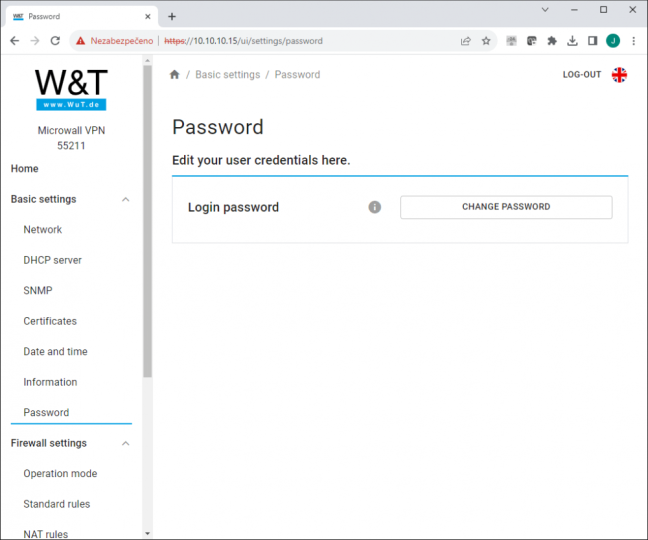Open the second extension icon beside QR

click(531, 40)
